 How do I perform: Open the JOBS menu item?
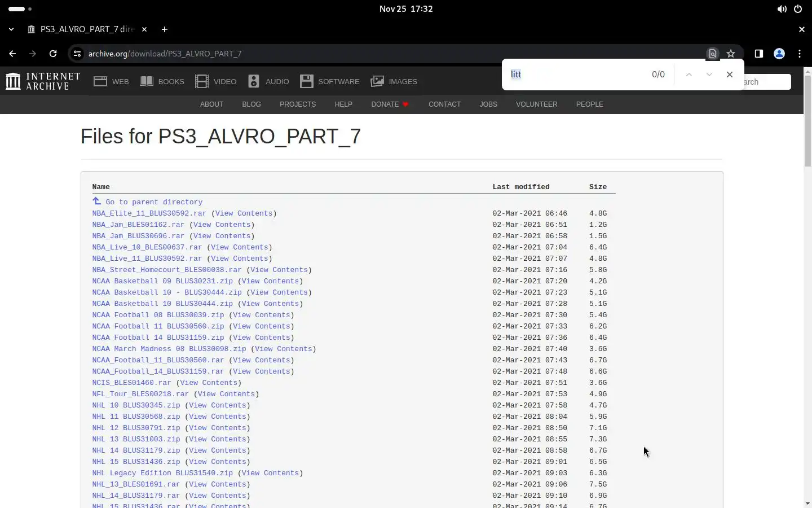(488, 104)
